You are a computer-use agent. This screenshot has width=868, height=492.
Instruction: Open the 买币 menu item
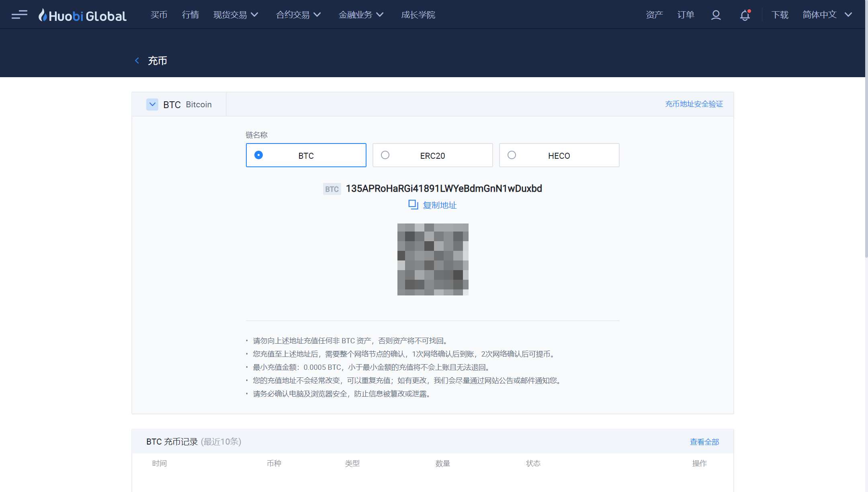(159, 15)
